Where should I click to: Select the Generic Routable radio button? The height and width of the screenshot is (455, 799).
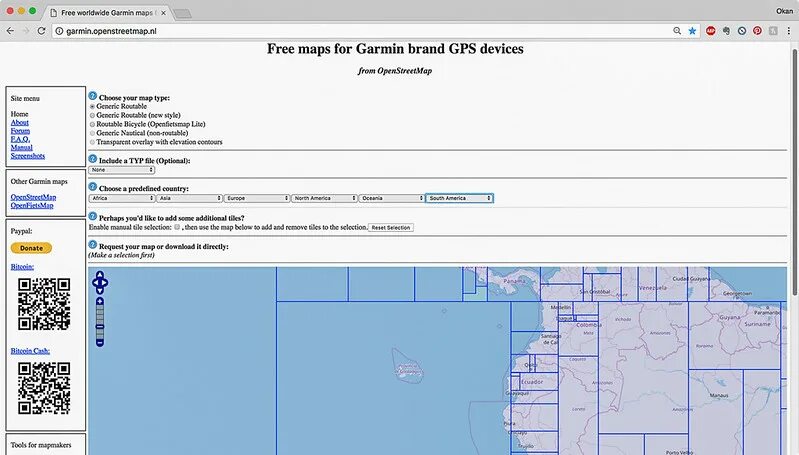[92, 106]
